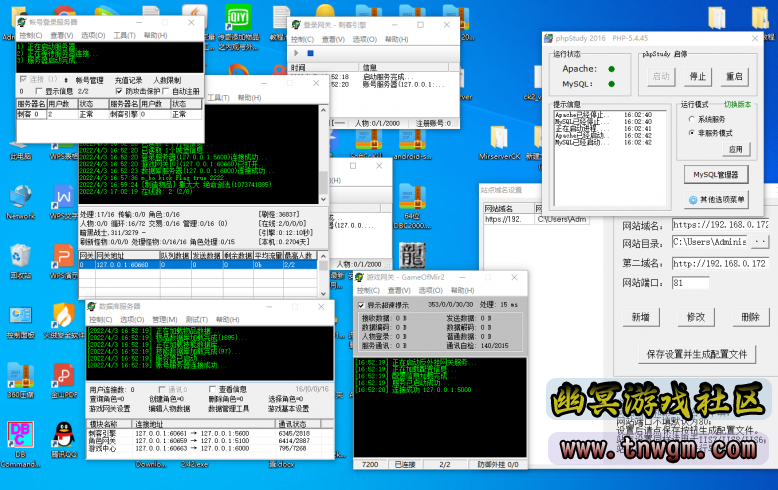This screenshot has width=778, height=490.
Task: Click the 游戏网关 GameOfMir2 title bar icon
Action: [359, 277]
